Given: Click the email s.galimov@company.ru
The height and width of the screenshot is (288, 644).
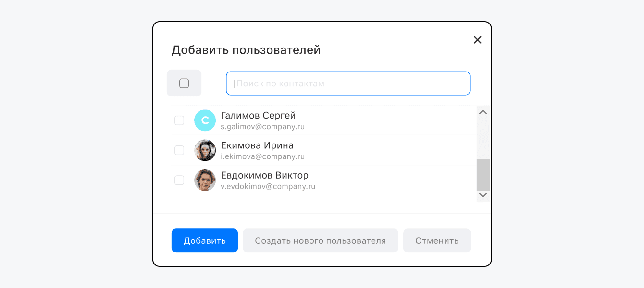Looking at the screenshot, I should 262,127.
